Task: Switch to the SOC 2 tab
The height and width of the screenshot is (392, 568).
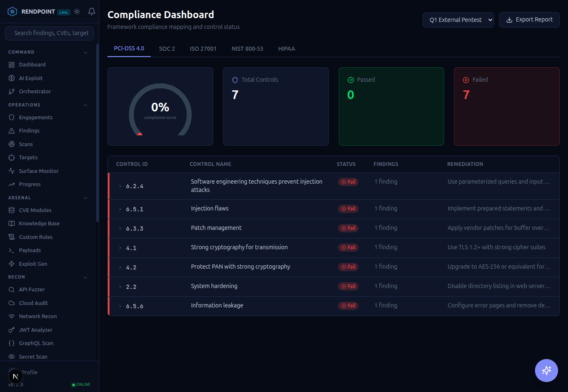Action: 167,48
